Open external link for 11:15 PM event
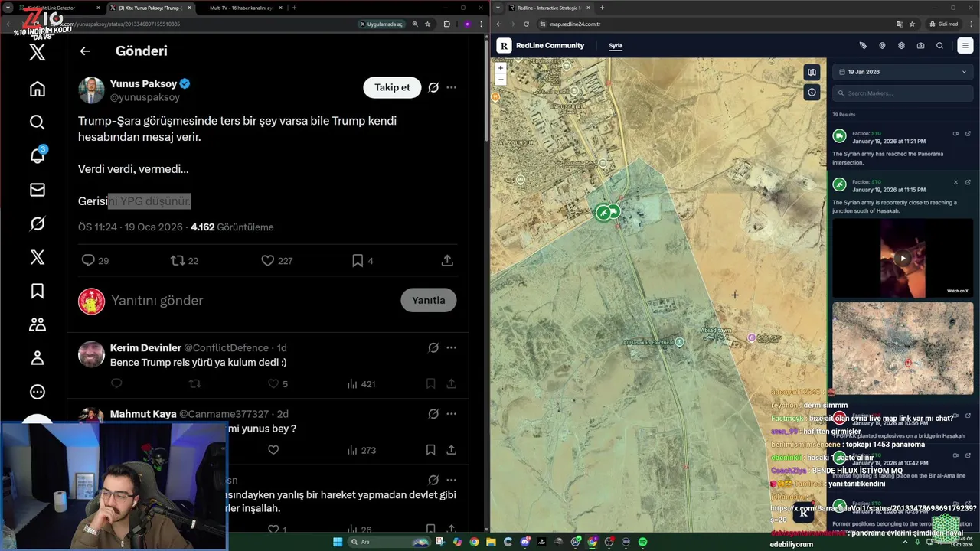This screenshot has width=980, height=551. pyautogui.click(x=968, y=182)
